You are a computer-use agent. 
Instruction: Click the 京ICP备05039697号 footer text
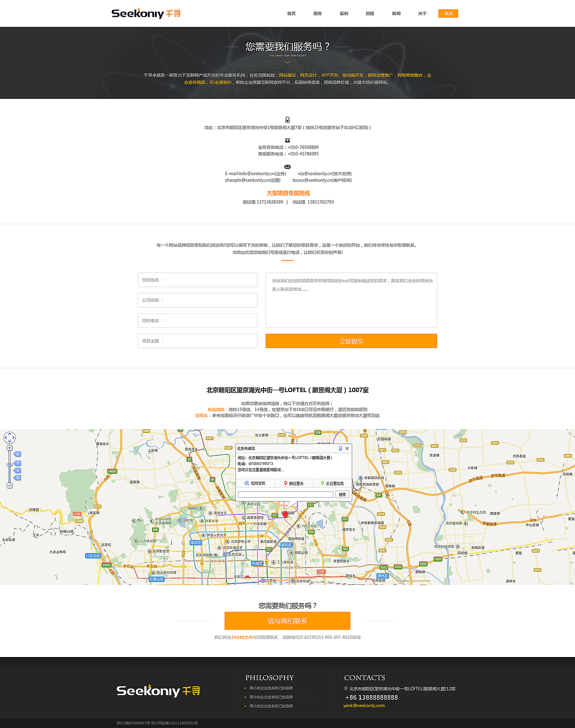click(133, 723)
